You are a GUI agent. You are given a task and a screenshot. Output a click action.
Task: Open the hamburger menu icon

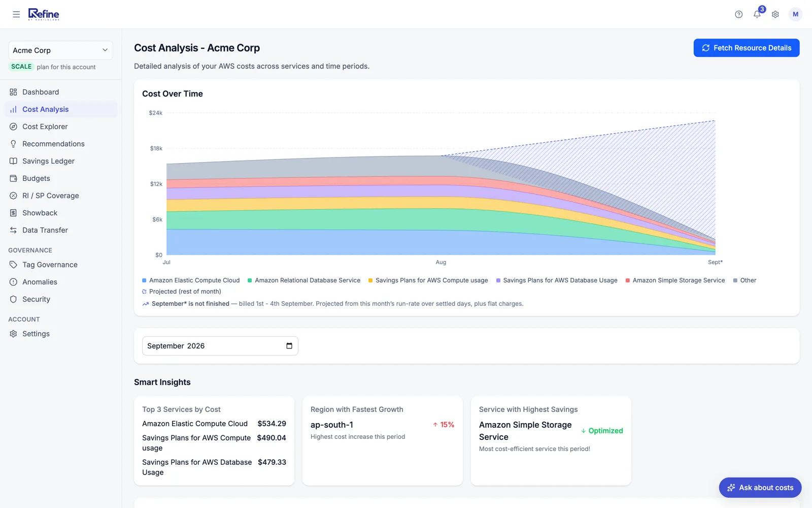(16, 14)
